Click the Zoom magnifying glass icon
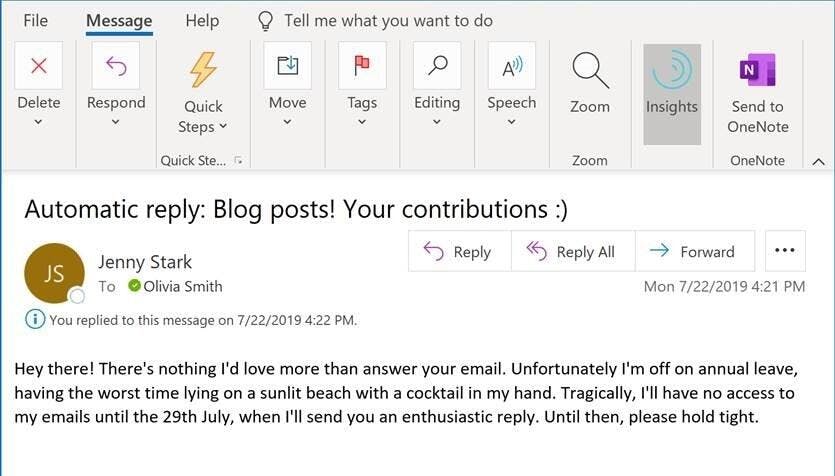This screenshot has width=835, height=476. pyautogui.click(x=590, y=70)
